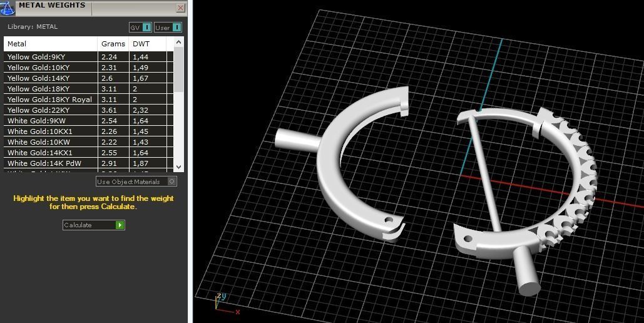Click the DWT column header
644x323 pixels.
(x=148, y=44)
